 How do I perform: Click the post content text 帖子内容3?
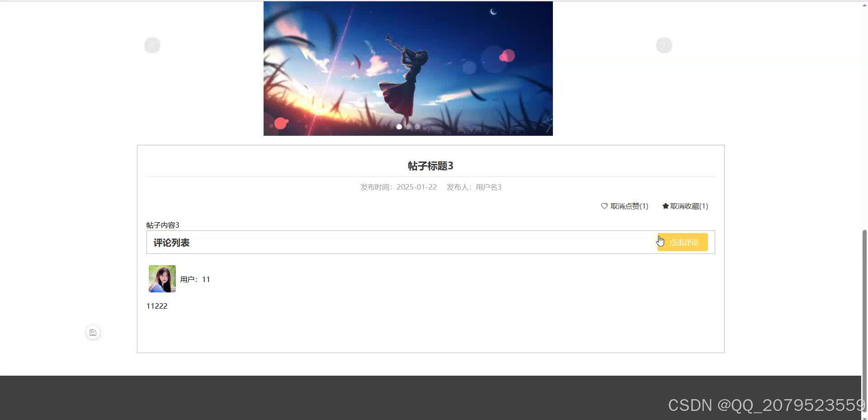click(x=163, y=225)
